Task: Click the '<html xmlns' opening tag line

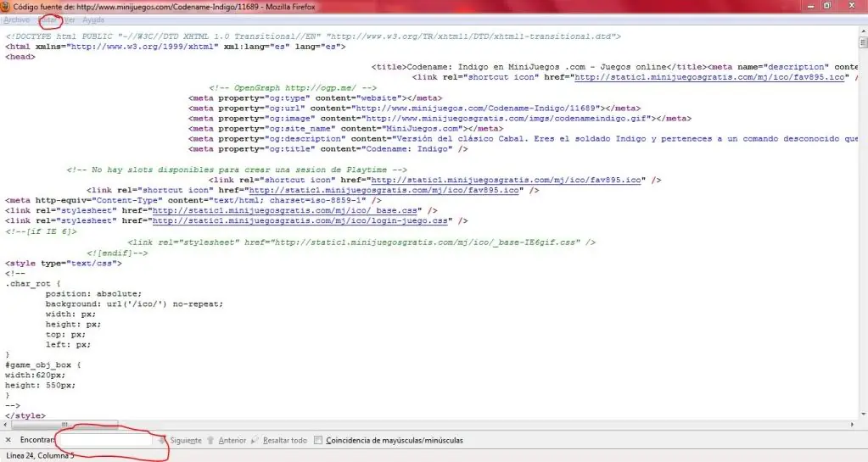Action: (176, 47)
